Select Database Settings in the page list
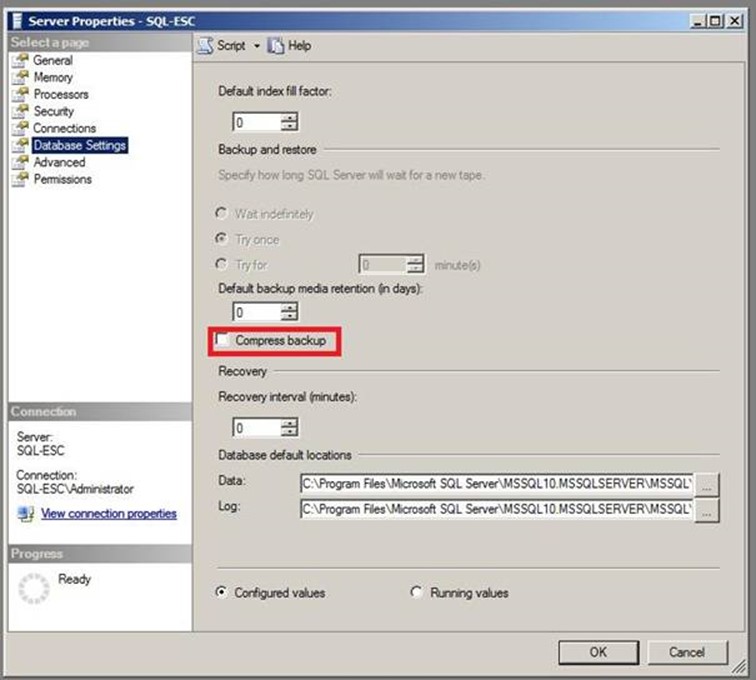The image size is (756, 680). pyautogui.click(x=79, y=145)
